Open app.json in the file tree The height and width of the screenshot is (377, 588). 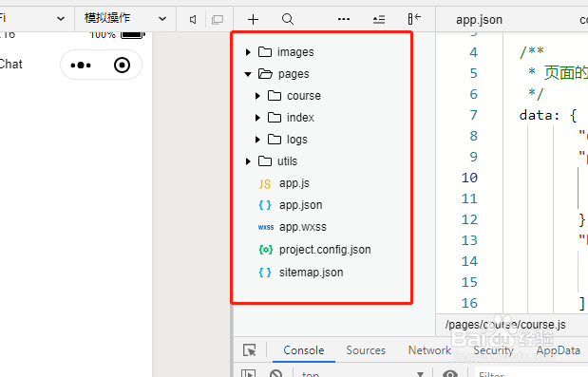click(x=300, y=205)
